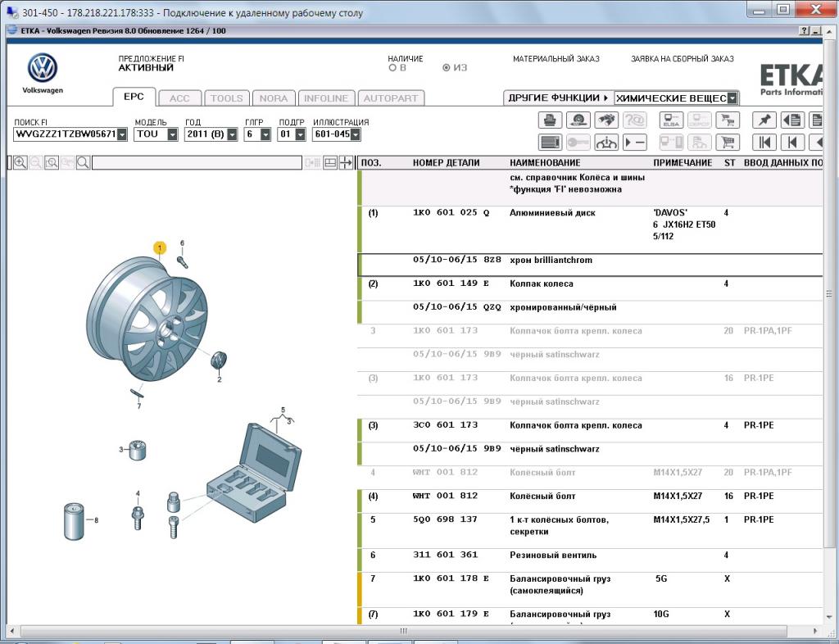
Task: Expand the ХИМИЧЕСКИЕ ВЕЩЕС dropdown
Action: (732, 98)
